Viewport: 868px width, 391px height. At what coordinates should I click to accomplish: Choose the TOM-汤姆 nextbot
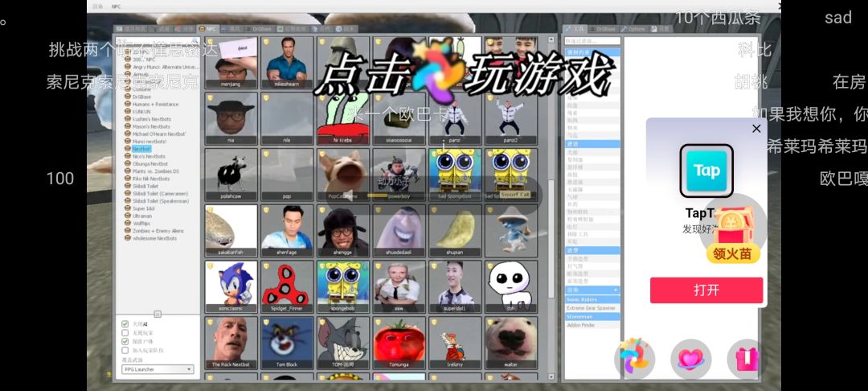tap(342, 343)
